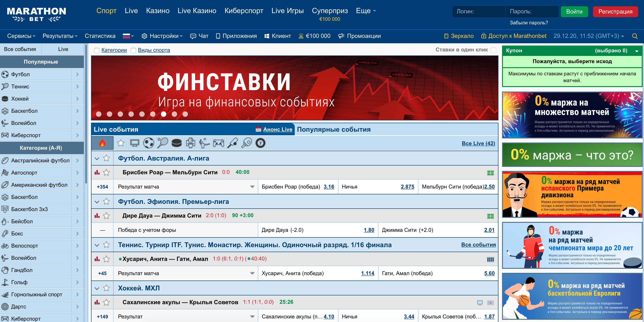
Task: Open Популярные события tab
Action: 333,129
